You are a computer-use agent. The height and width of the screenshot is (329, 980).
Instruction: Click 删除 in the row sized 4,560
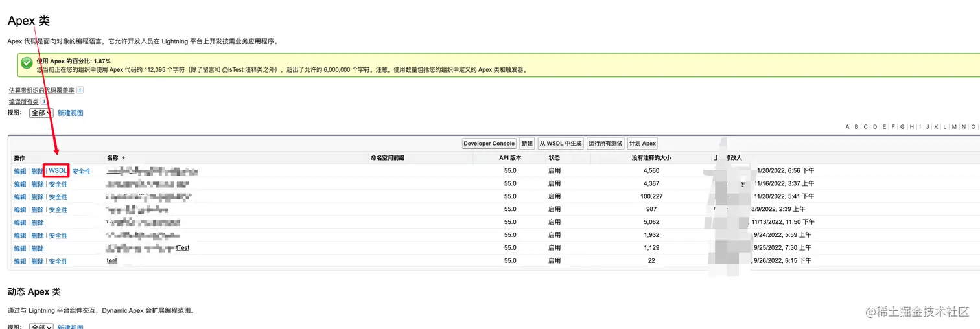point(38,171)
